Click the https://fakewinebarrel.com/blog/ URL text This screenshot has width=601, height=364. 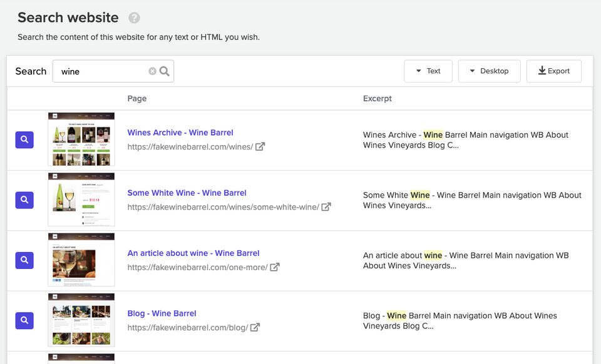[x=188, y=328]
